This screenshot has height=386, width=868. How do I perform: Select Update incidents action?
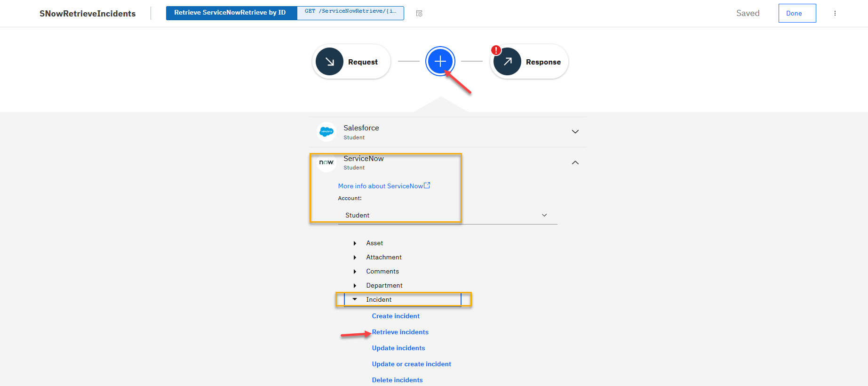[398, 348]
